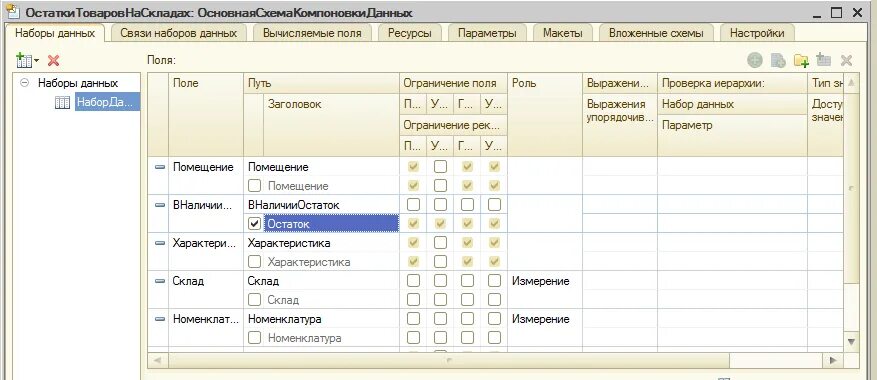Image resolution: width=877 pixels, height=380 pixels.
Task: Toggle first restriction checkbox in Номенклатура row
Action: [413, 319]
